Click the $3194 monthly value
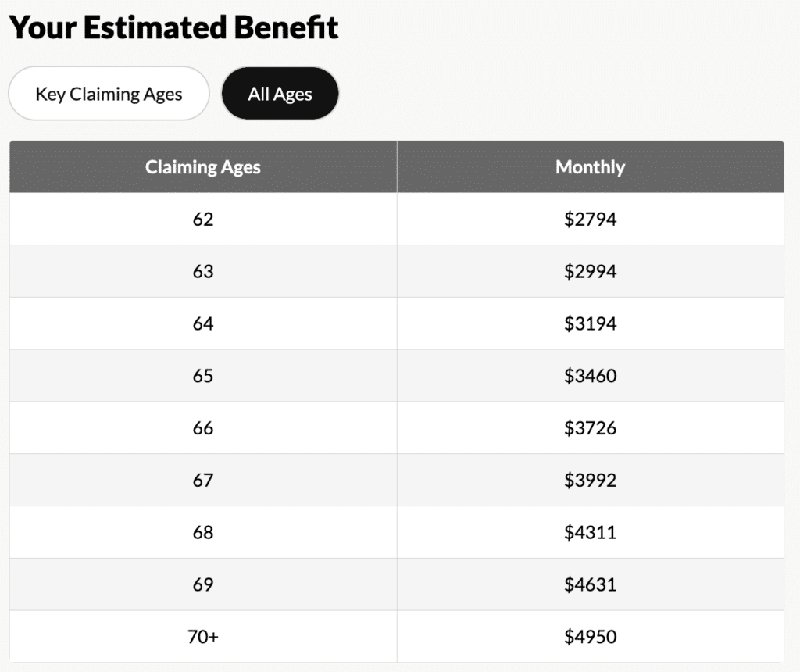800x672 pixels. pyautogui.click(x=591, y=323)
